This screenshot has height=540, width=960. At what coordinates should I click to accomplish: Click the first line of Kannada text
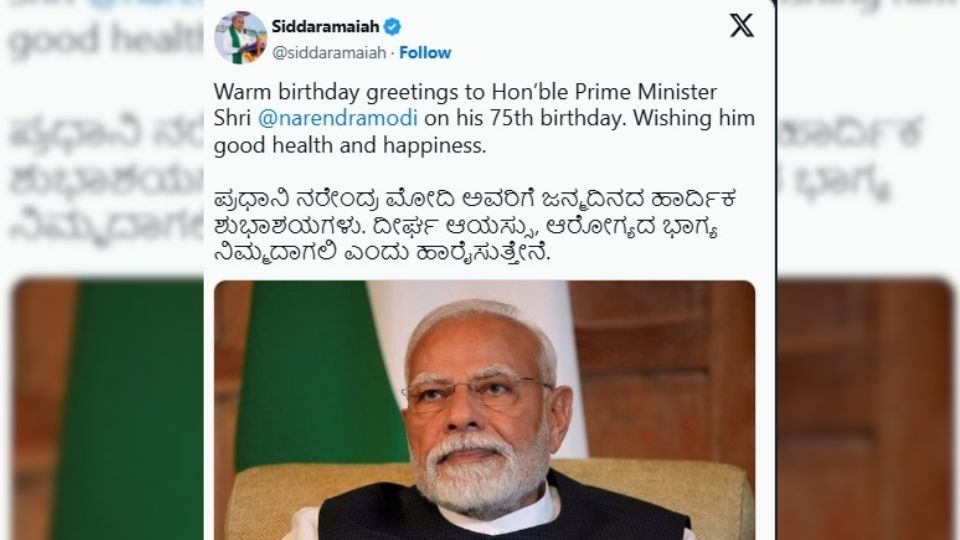tap(474, 199)
